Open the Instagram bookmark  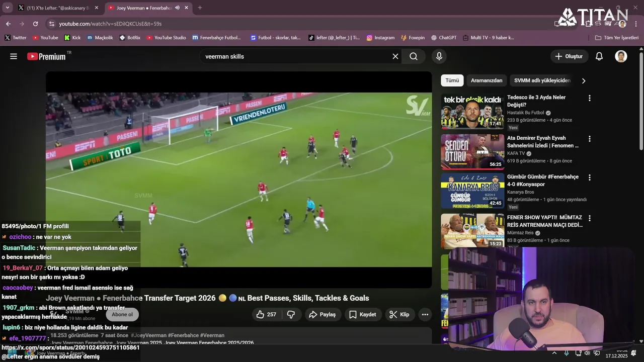click(380, 38)
